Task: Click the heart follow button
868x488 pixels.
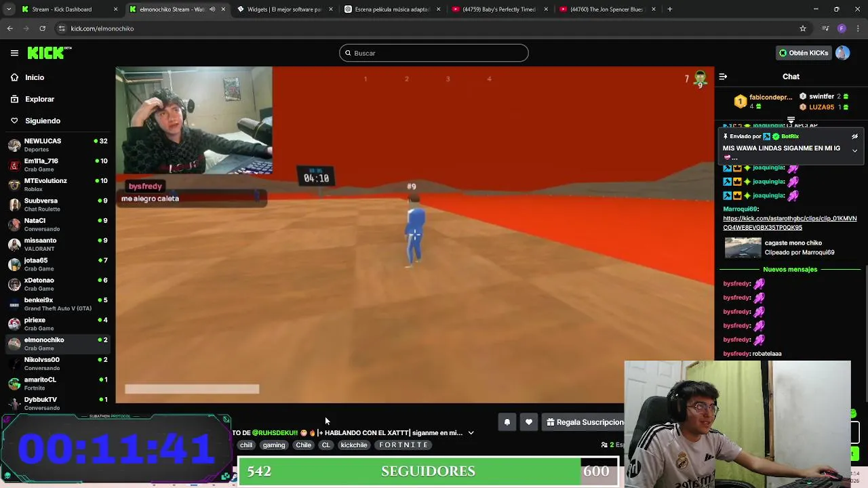Action: (529, 422)
